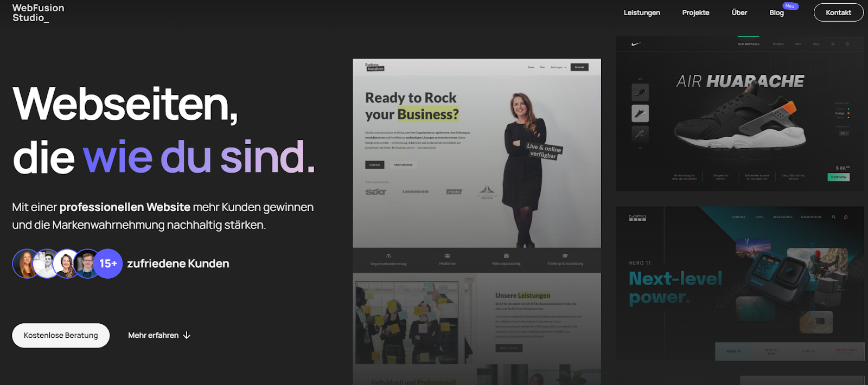The image size is (868, 385).
Task: Click the Kostenlose Beratung button
Action: (x=61, y=335)
